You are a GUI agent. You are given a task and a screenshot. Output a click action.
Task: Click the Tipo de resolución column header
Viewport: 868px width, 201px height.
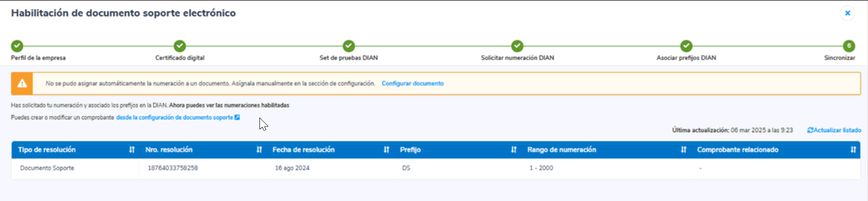[x=75, y=150]
